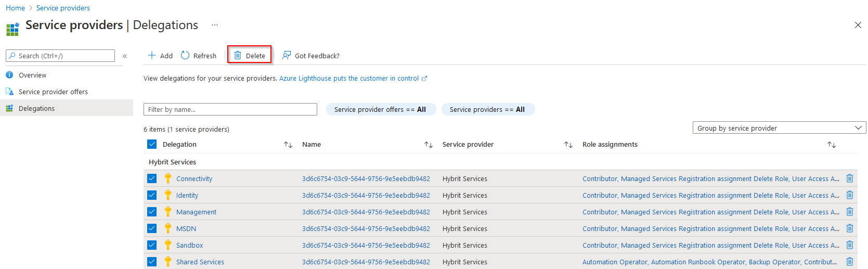This screenshot has width=868, height=269.
Task: Open the Shared Services row offer name GUID
Action: pos(366,262)
